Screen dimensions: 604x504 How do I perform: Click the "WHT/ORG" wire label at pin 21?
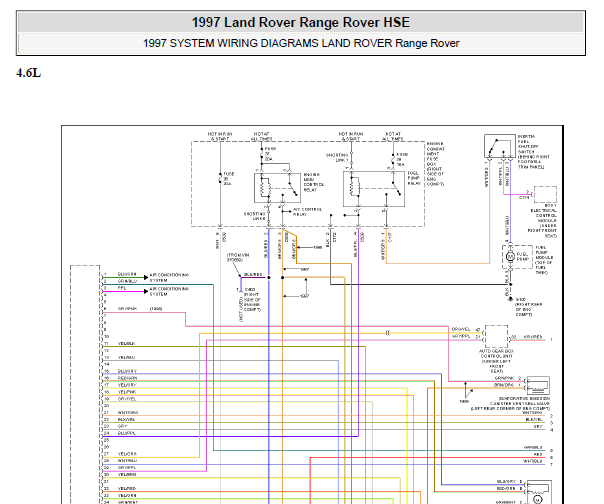(128, 412)
